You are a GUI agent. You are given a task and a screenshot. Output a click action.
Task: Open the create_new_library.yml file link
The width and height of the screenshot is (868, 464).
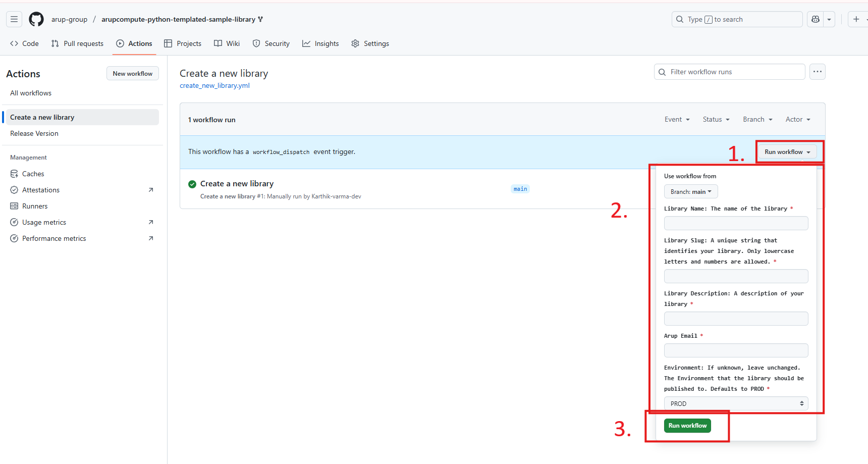coord(214,85)
